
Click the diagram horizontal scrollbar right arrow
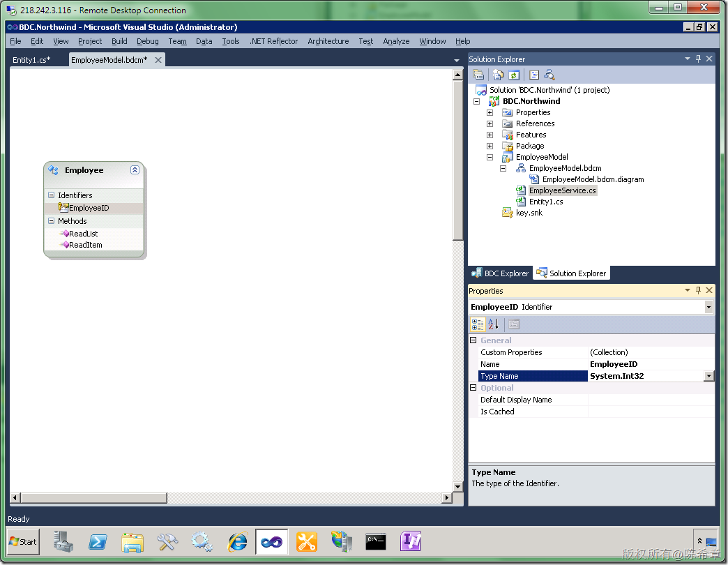[447, 497]
